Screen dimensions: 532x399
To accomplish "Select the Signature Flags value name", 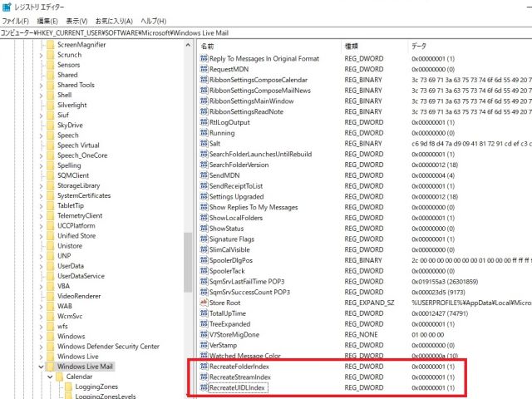I will click(232, 239).
